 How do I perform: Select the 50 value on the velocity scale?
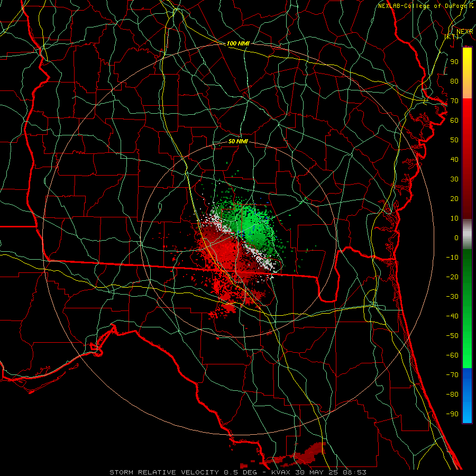pos(454,140)
